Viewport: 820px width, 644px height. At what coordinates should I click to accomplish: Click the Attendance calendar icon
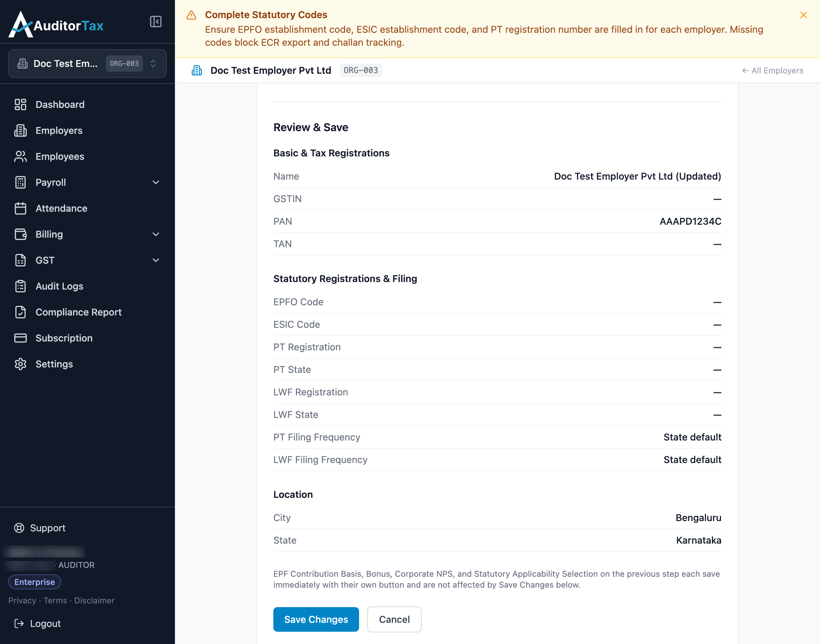[20, 208]
